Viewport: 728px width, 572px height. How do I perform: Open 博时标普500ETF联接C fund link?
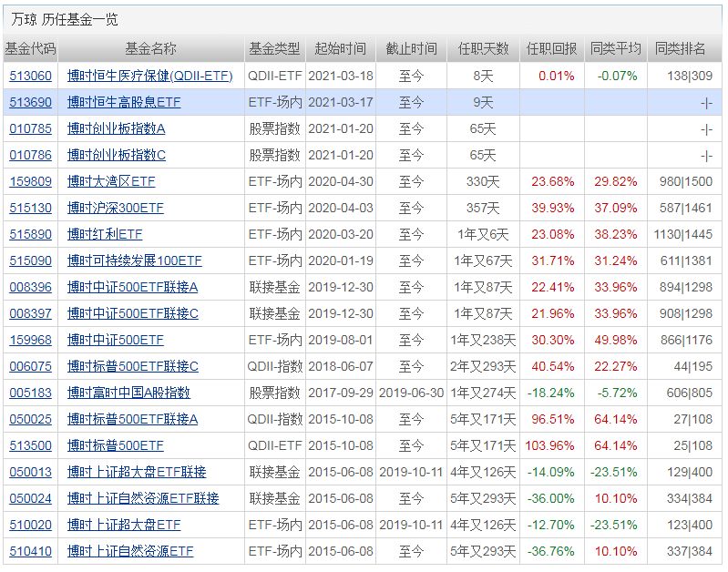[133, 367]
